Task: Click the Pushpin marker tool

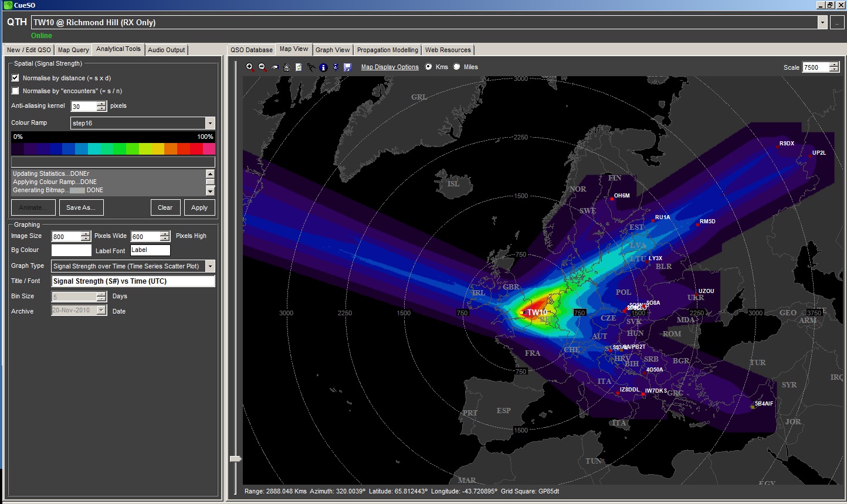Action: click(x=336, y=67)
